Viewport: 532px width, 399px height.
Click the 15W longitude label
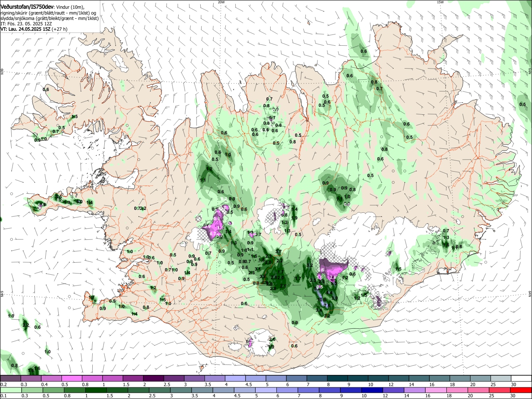click(440, 2)
